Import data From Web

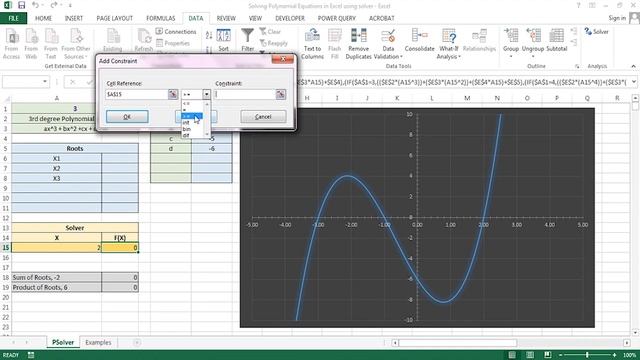point(31,44)
